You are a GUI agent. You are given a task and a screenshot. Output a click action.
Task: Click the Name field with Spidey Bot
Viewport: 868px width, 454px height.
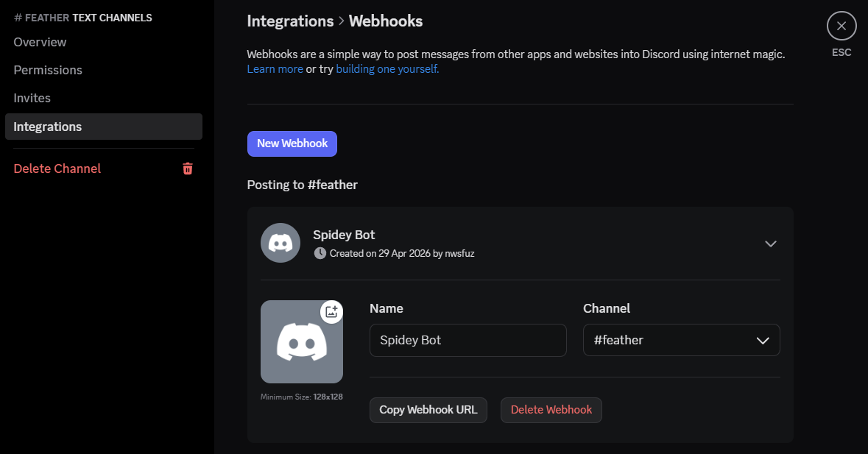pos(468,340)
